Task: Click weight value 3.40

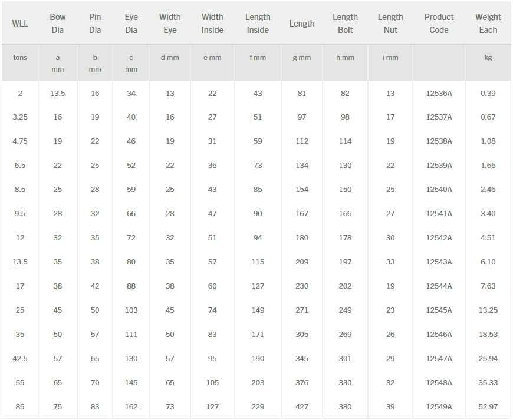Action: 488,214
